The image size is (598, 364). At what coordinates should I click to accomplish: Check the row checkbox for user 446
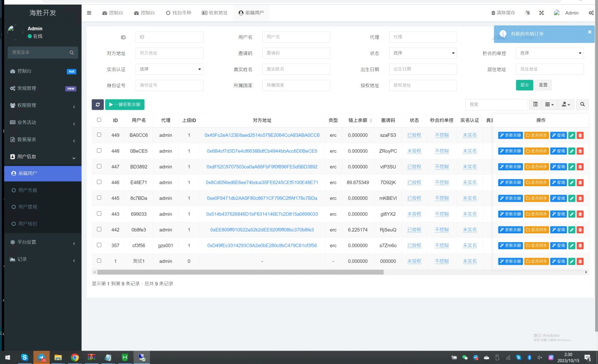pos(99,182)
